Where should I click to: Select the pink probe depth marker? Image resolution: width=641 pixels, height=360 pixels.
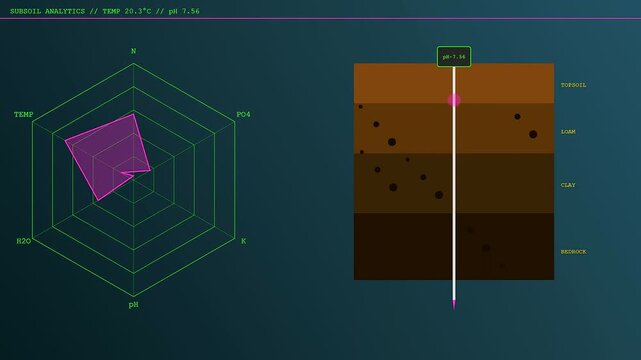tap(454, 100)
